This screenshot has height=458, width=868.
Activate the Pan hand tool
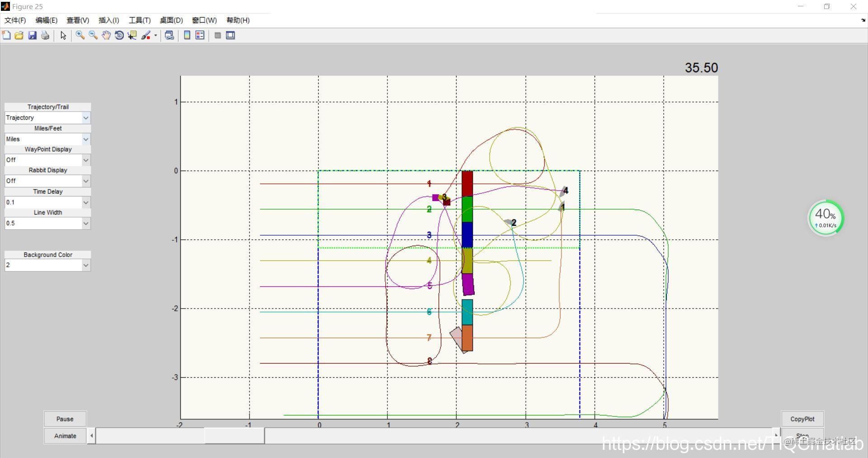click(106, 35)
